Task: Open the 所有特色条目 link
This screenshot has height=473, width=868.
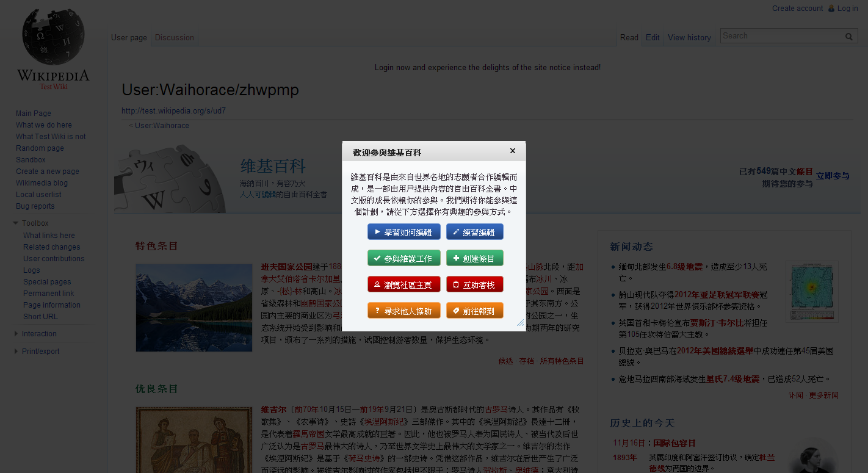Action: click(562, 361)
